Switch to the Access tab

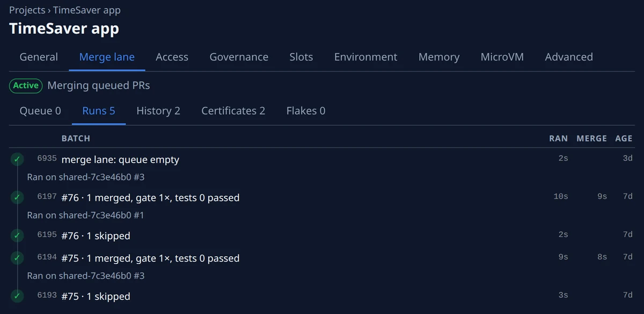pos(172,57)
